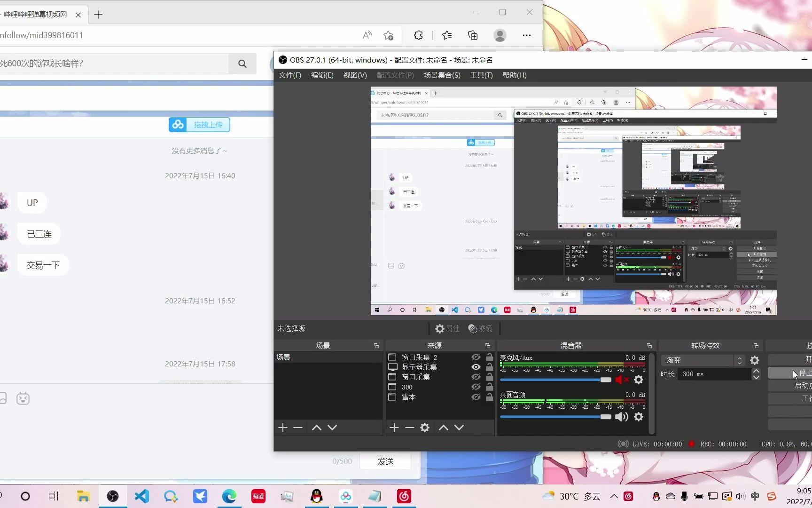
Task: Click the Bilibili search magnifier button
Action: coord(242,63)
